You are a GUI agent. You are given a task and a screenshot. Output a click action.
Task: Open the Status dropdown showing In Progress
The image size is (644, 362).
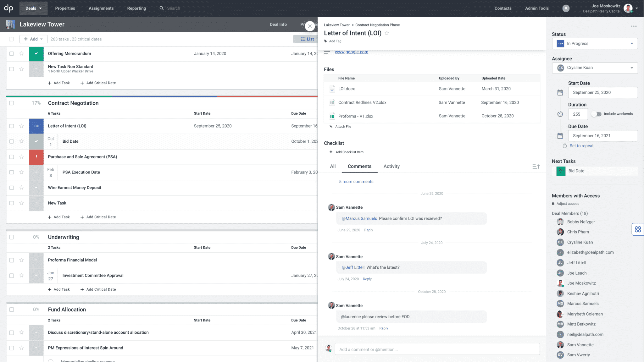(595, 43)
